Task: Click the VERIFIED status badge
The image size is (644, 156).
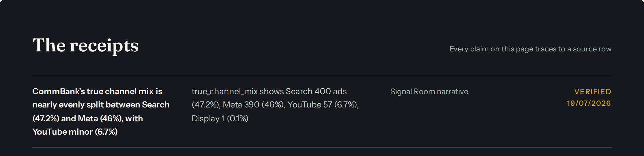Action: tap(593, 92)
